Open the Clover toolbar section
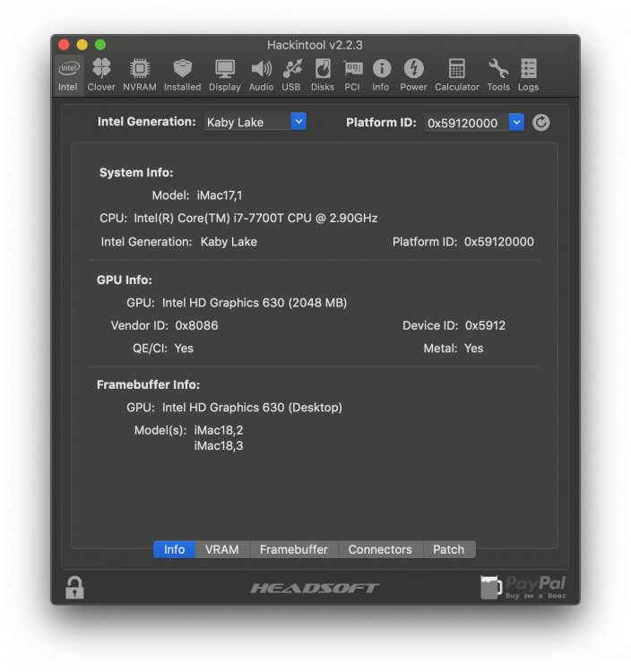The image size is (631, 672). tap(101, 73)
